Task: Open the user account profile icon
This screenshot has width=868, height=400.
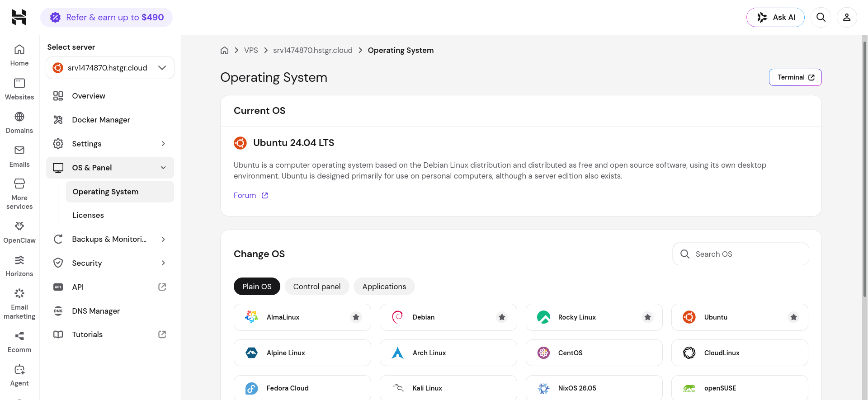Action: click(x=847, y=18)
